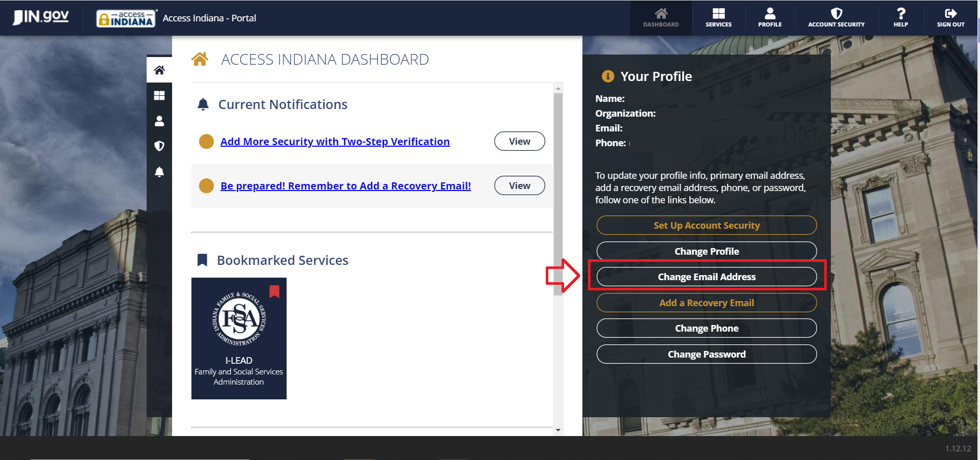Click the notifications bell icon in sidebar
The image size is (980, 460).
point(159,172)
